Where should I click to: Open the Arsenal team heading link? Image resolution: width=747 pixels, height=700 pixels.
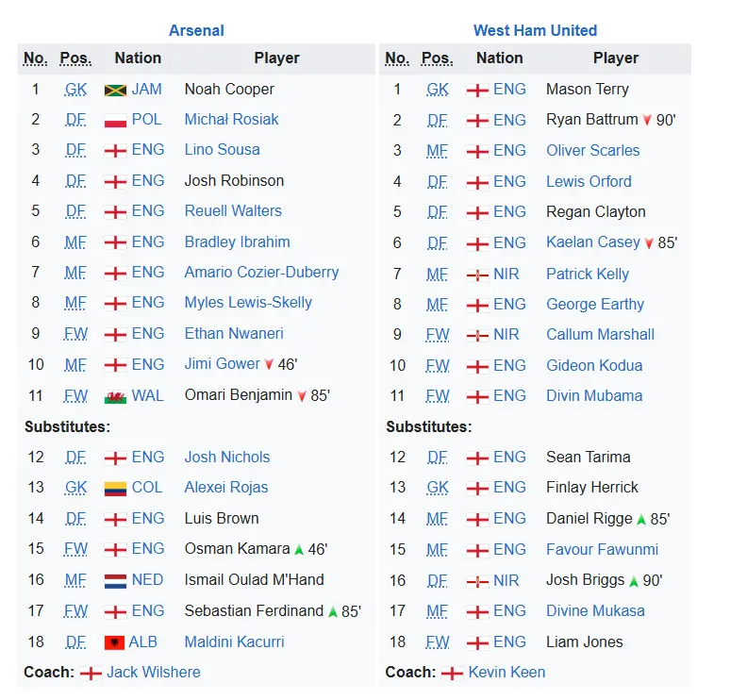click(x=196, y=30)
